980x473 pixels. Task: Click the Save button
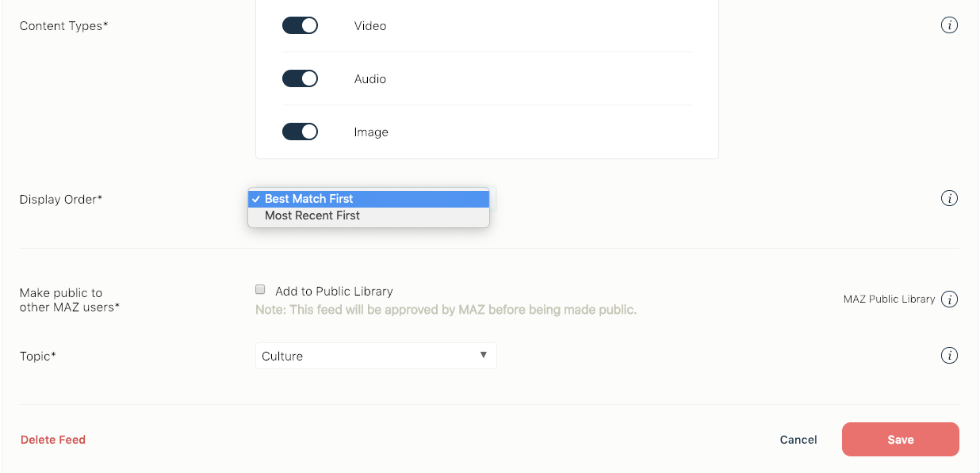click(x=900, y=440)
